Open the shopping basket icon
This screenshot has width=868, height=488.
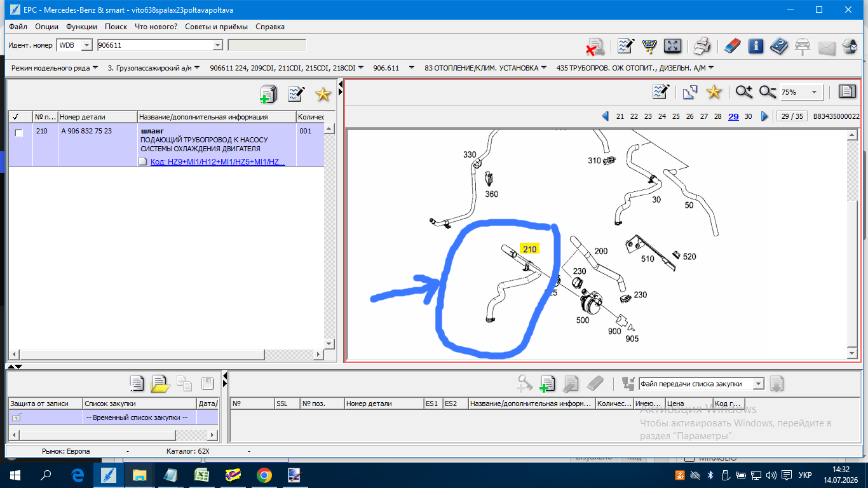coord(649,46)
